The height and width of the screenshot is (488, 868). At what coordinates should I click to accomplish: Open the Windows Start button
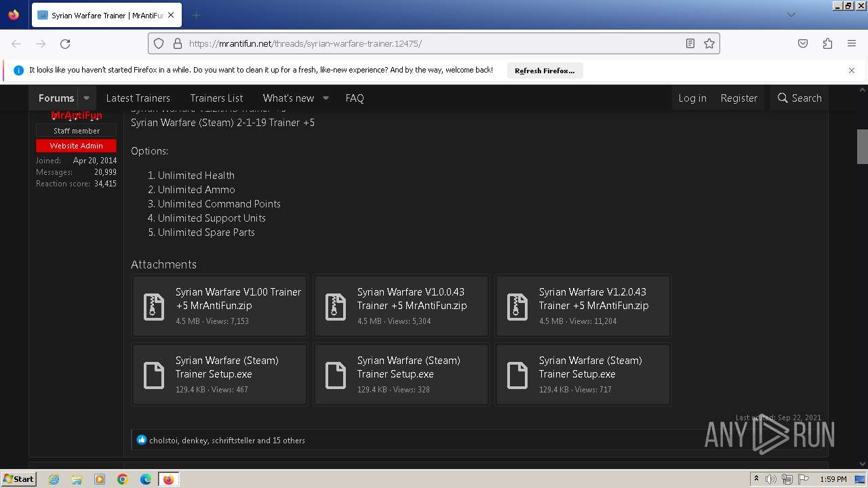point(19,479)
